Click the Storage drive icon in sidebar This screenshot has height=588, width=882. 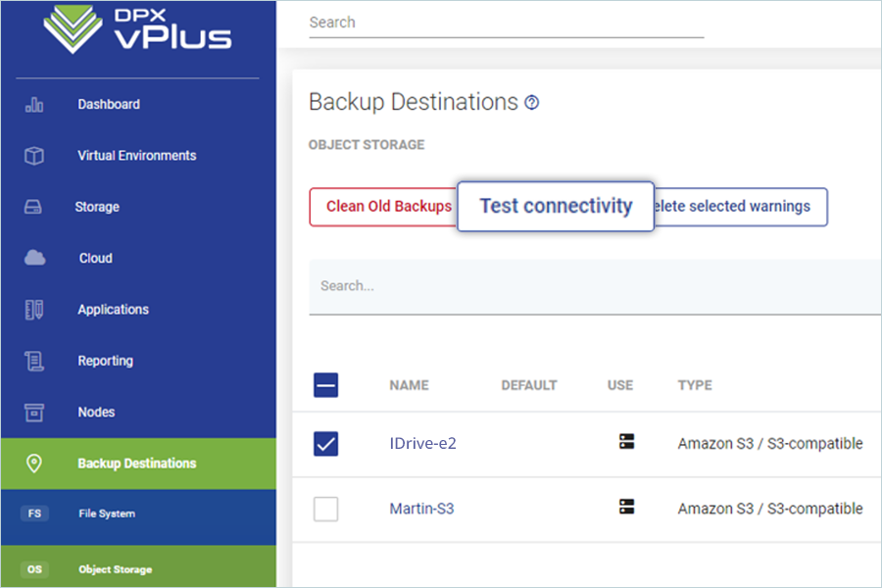(34, 207)
